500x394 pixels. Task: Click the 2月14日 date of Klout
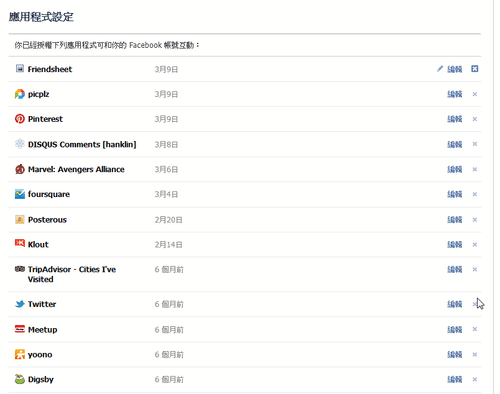point(168,245)
